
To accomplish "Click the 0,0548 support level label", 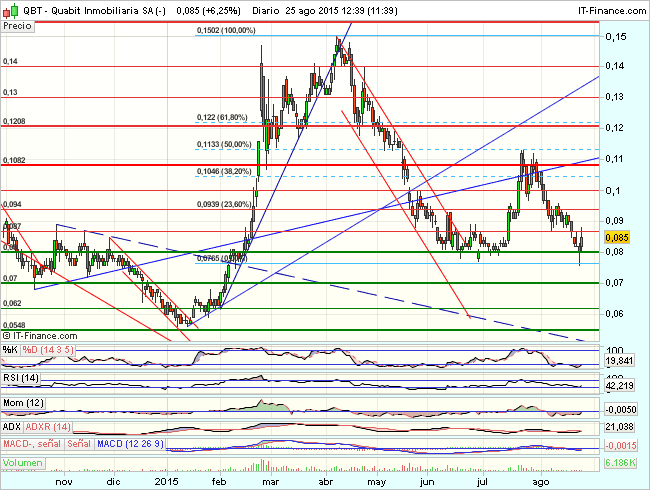I will (x=14, y=325).
